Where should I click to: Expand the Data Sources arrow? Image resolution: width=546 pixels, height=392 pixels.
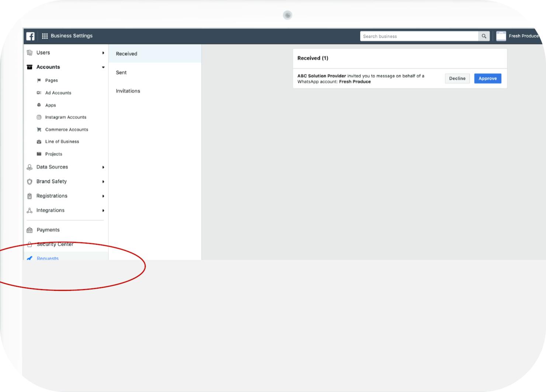(x=103, y=167)
